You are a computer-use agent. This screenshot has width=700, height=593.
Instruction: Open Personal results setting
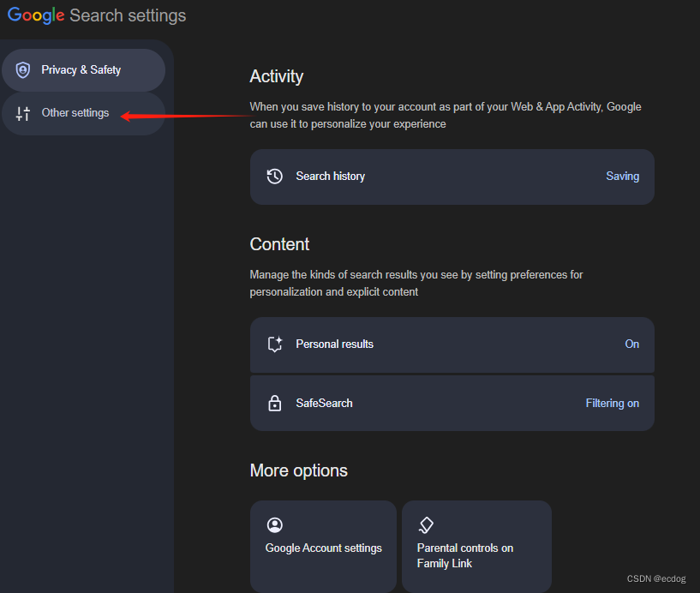click(452, 344)
